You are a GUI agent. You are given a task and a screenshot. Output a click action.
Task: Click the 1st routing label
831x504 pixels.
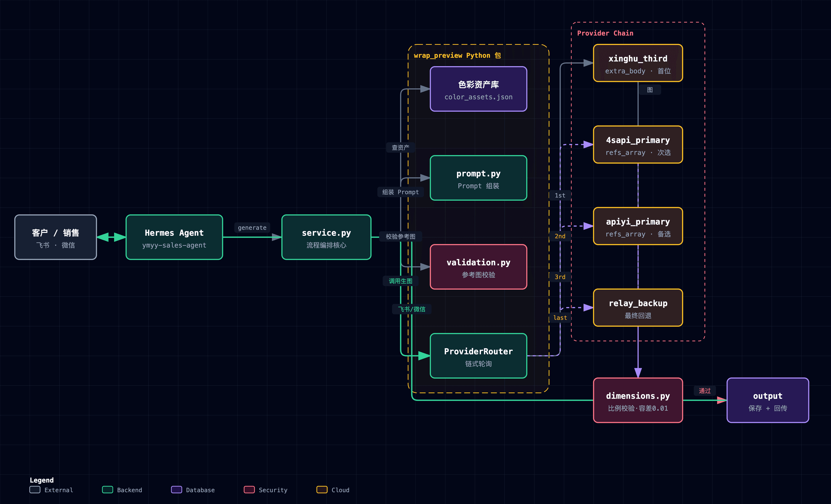(x=560, y=195)
